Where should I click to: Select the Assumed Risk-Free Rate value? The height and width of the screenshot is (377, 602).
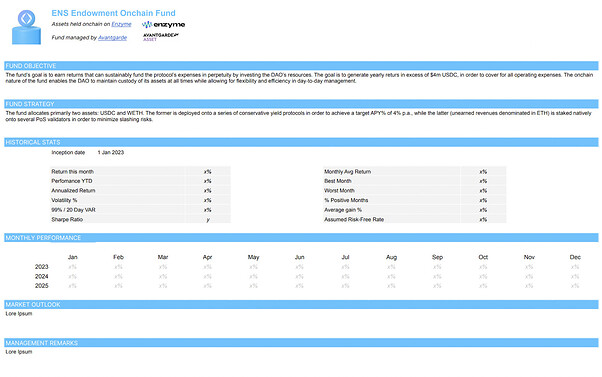click(x=483, y=220)
